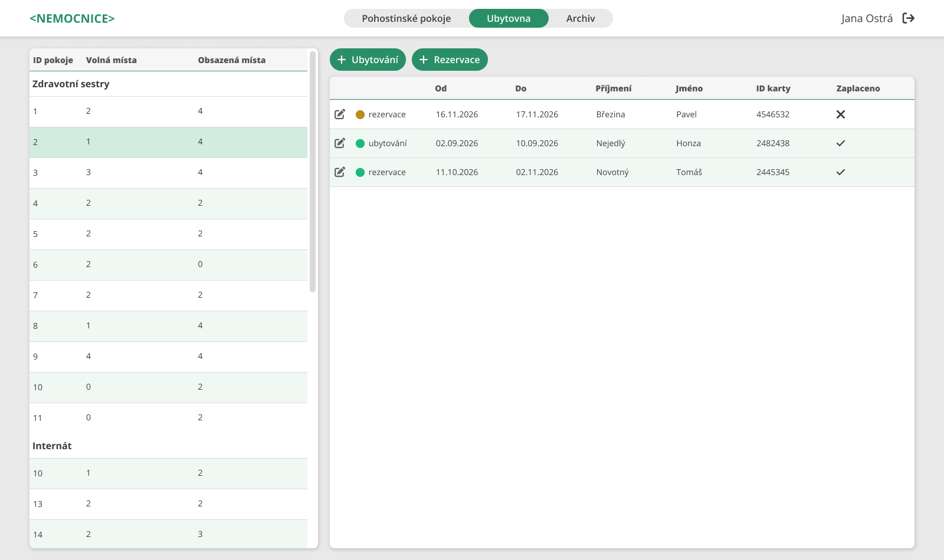Edit the Novotný reservation record

pos(340,172)
